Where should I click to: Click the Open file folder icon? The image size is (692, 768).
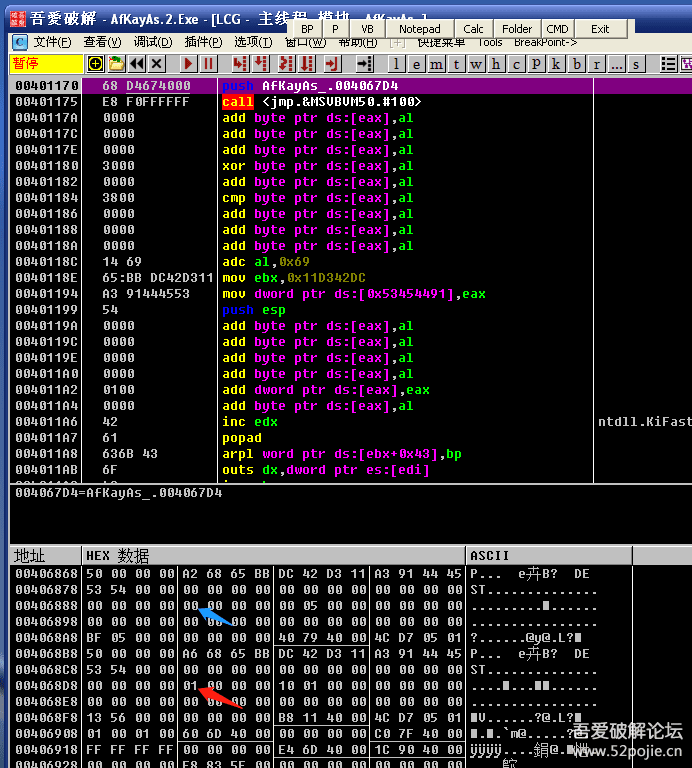(116, 64)
